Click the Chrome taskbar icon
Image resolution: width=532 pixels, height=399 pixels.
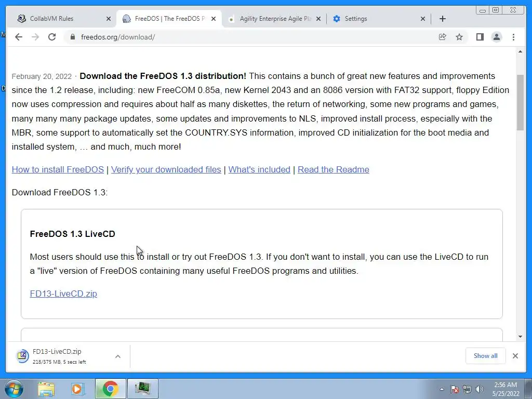(111, 389)
